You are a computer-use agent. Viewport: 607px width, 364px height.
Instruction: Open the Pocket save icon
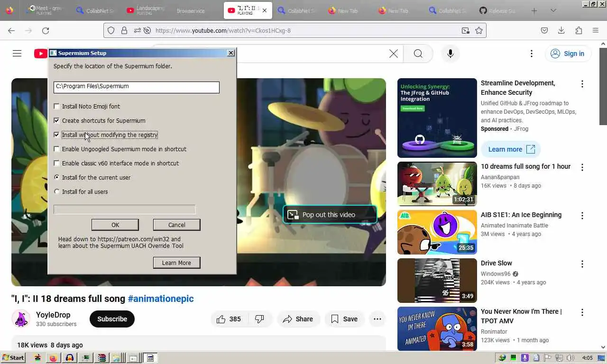544,30
